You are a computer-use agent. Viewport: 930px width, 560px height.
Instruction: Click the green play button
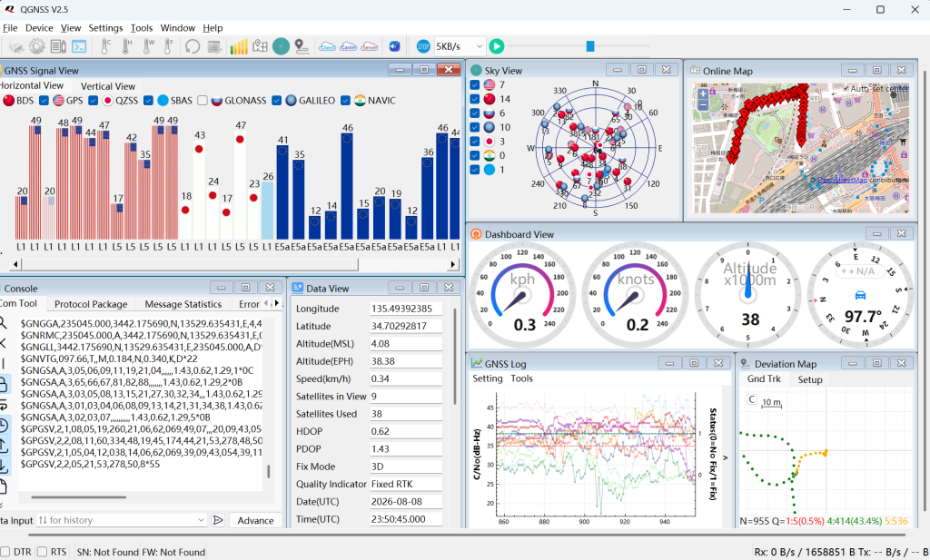pos(497,46)
